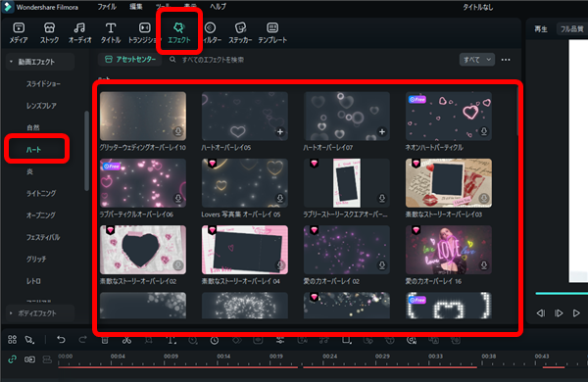Select the レンズフレア effect category
588x382 pixels.
click(41, 106)
